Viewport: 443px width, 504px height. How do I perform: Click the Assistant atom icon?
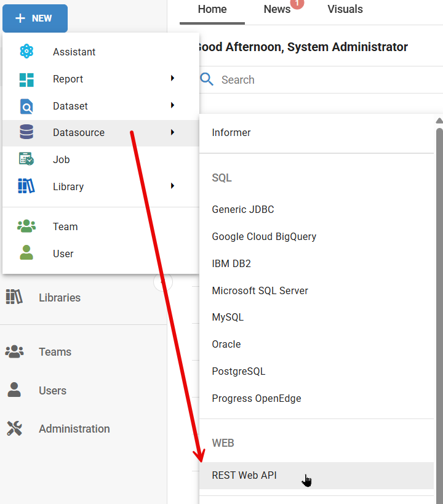click(26, 52)
